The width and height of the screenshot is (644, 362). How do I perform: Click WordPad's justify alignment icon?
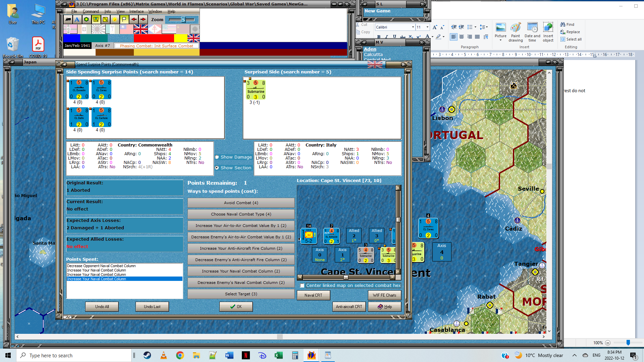tap(477, 37)
